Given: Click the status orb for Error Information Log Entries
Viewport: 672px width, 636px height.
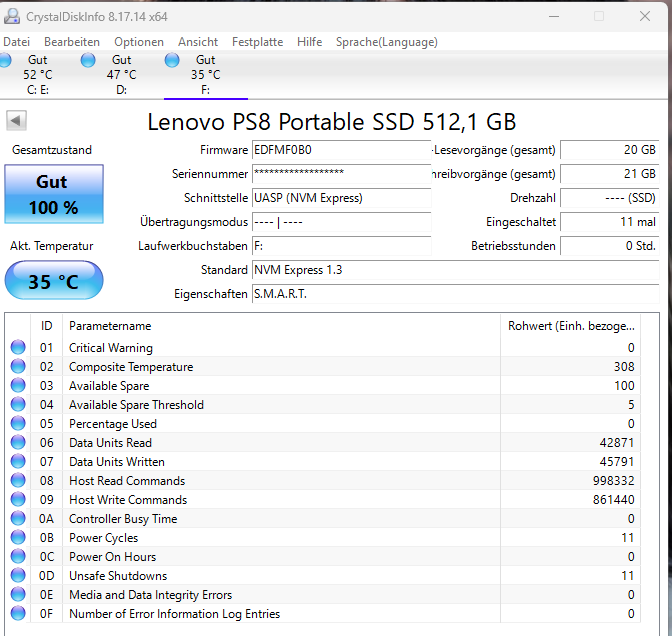Looking at the screenshot, I should (18, 613).
